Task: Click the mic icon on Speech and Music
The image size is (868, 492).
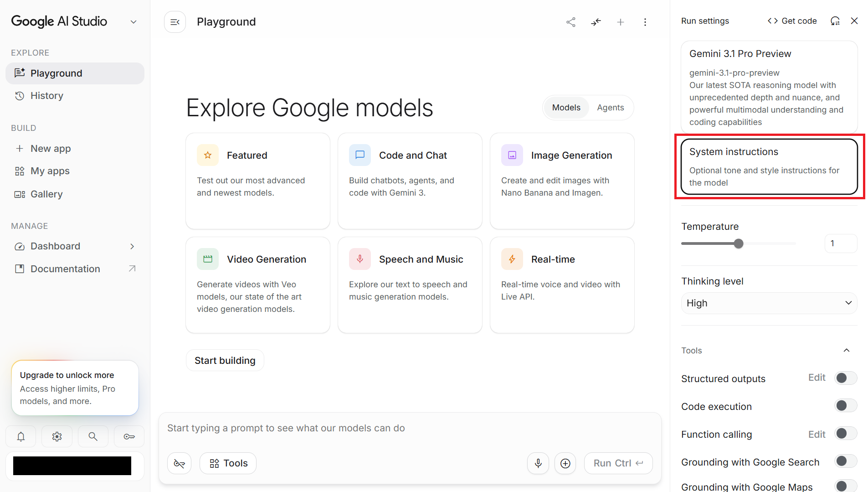Action: tap(360, 259)
